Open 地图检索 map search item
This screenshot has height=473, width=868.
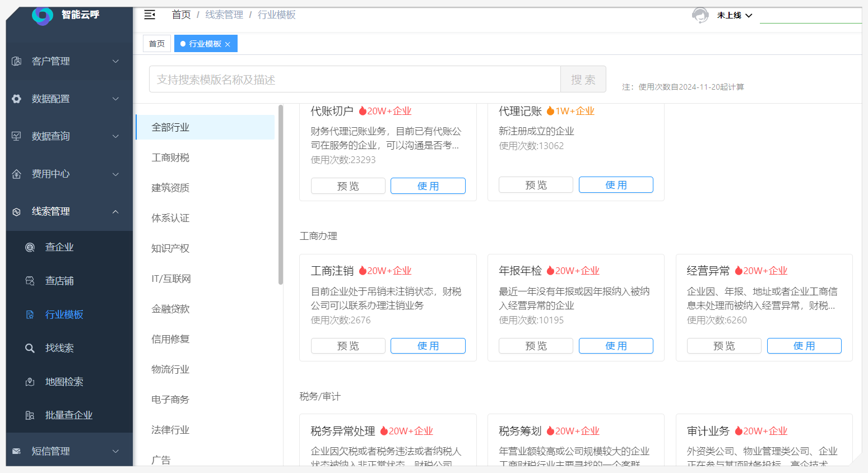click(64, 382)
